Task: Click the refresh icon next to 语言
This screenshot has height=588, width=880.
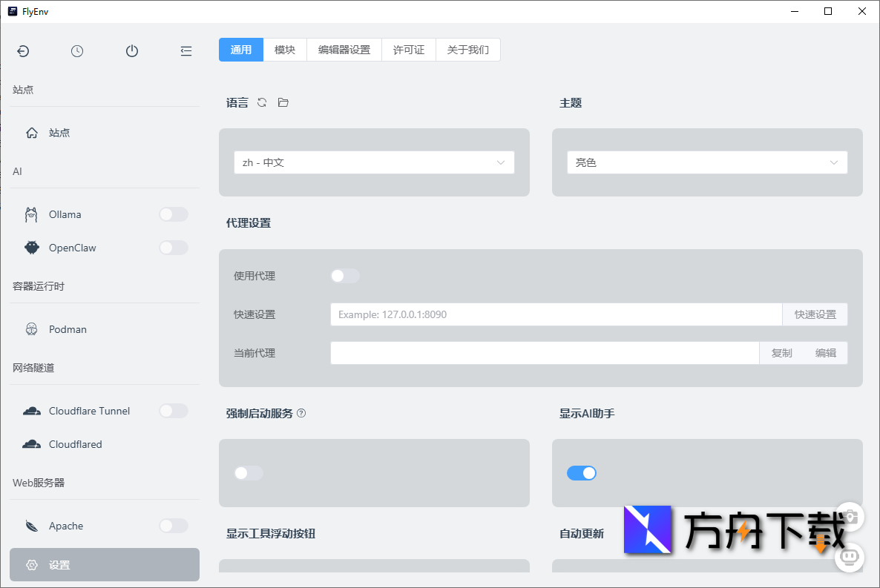Action: (x=262, y=102)
